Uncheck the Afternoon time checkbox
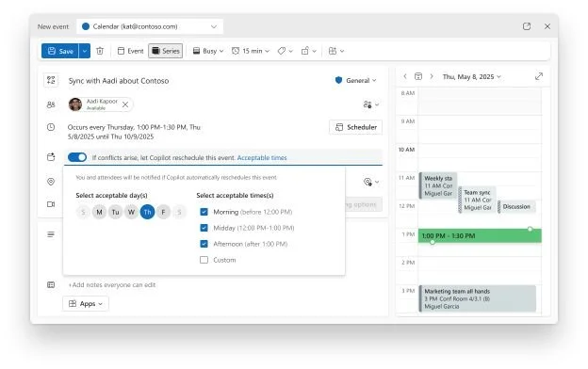Viewport: 588px width, 369px height. 204,244
